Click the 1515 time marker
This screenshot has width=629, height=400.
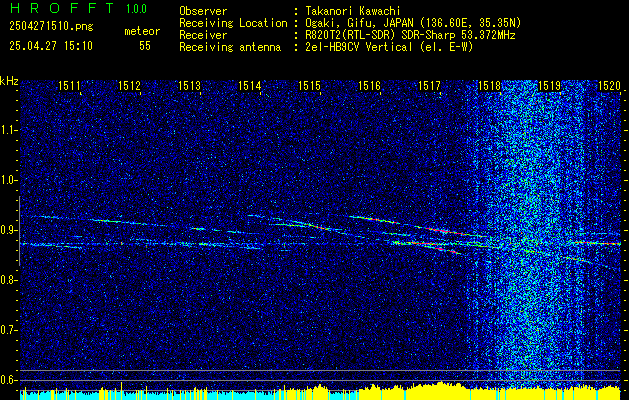click(310, 86)
